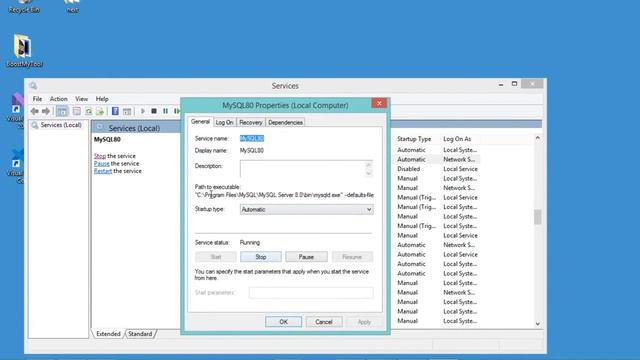Click the Restart the service link
Screen dimensions: 640x360
coord(103,171)
